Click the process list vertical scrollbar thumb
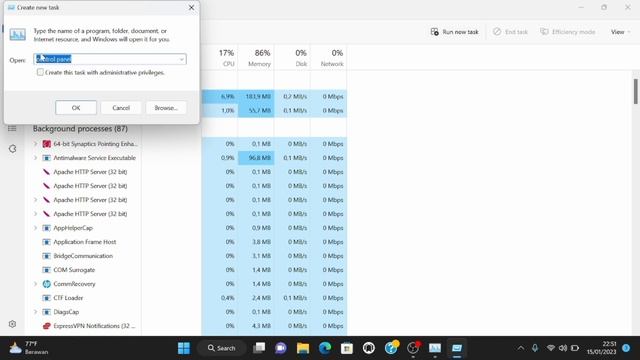The width and height of the screenshot is (640, 360). [x=636, y=91]
